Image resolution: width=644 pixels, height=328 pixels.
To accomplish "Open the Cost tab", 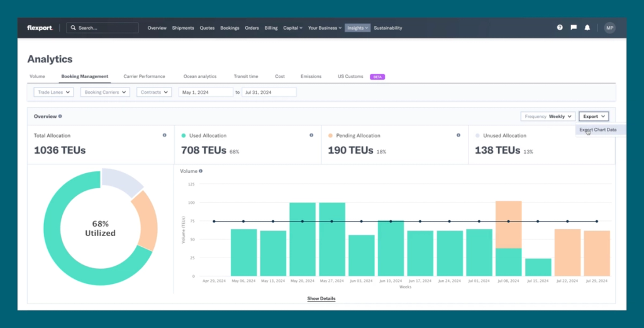I will click(280, 76).
